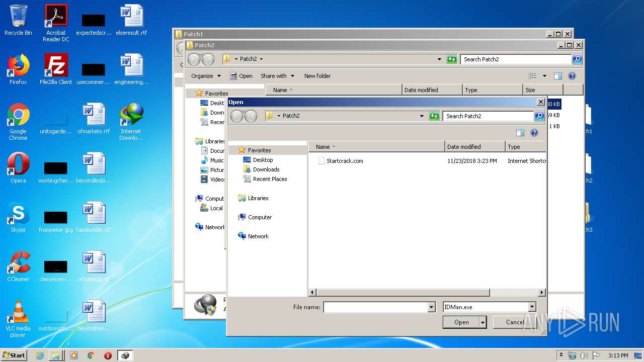Select Network in Open dialog navigation pane

click(x=258, y=236)
